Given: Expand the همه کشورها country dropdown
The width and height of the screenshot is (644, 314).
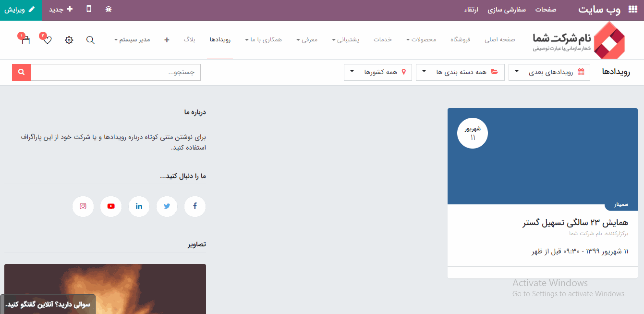Looking at the screenshot, I should pyautogui.click(x=378, y=72).
